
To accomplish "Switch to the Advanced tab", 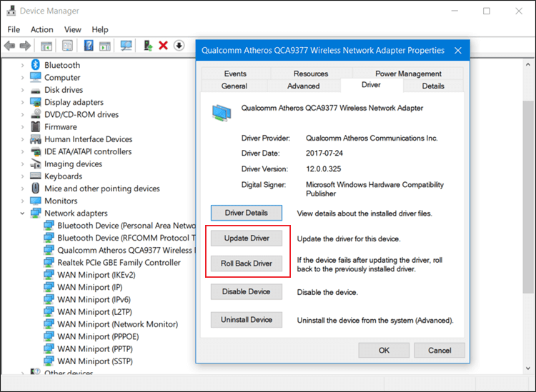I will (304, 86).
